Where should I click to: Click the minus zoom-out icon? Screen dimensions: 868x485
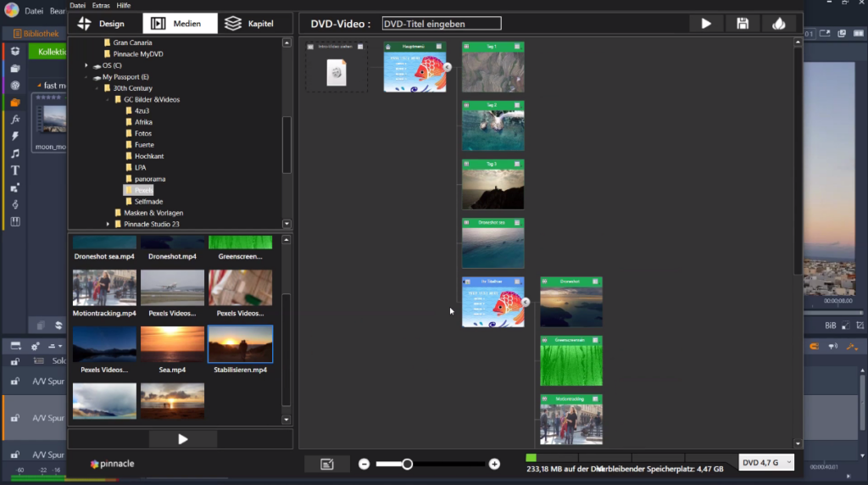tap(364, 464)
